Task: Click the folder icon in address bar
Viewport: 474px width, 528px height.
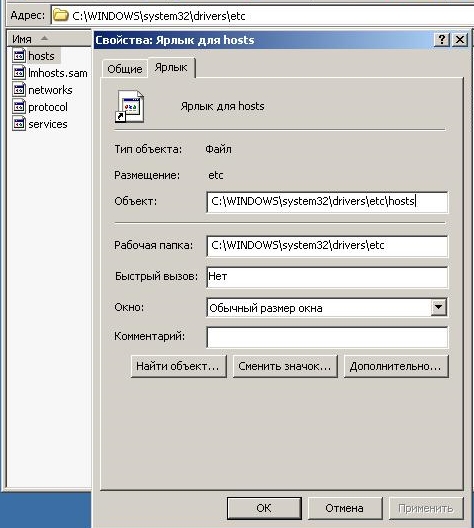Action: [x=61, y=15]
